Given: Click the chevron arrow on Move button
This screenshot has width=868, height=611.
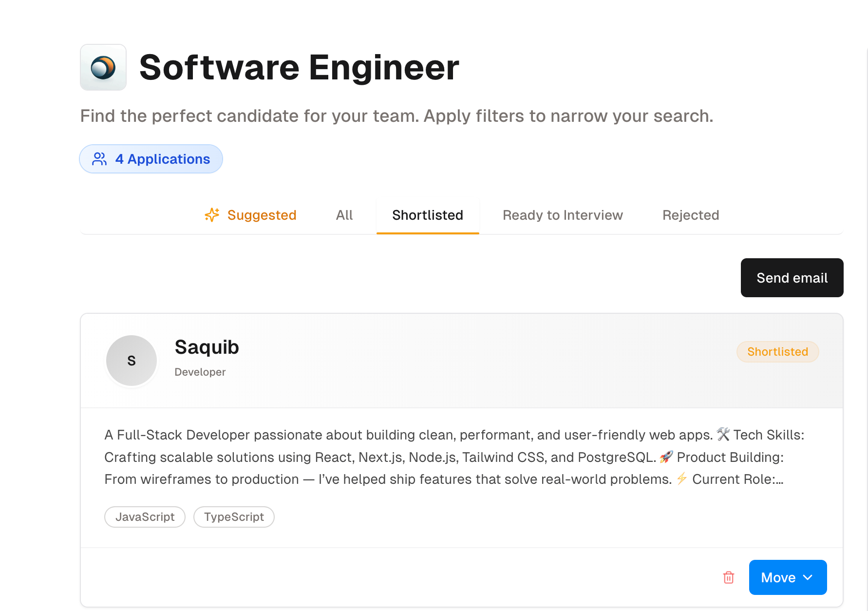Looking at the screenshot, I should 808,577.
